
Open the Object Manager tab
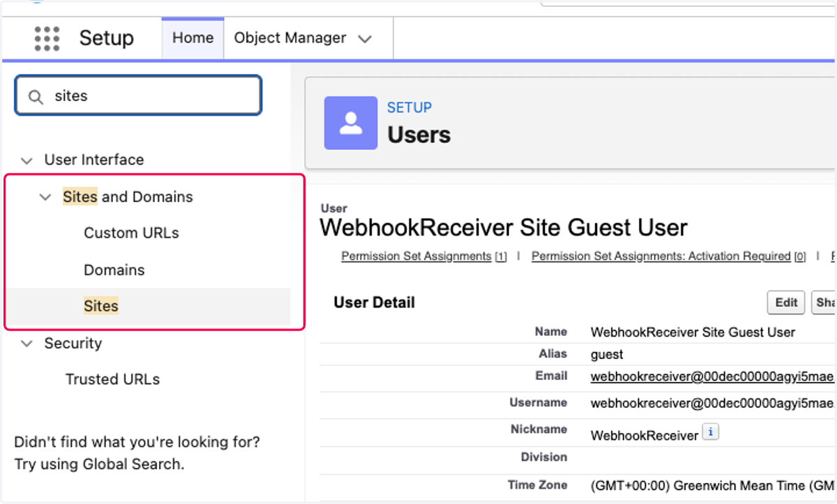(x=289, y=38)
